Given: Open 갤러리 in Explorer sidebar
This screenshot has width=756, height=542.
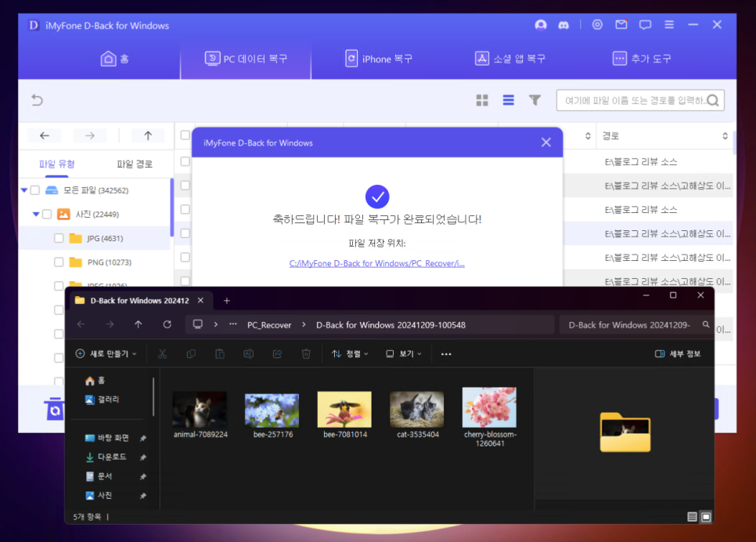Looking at the screenshot, I should tap(102, 399).
